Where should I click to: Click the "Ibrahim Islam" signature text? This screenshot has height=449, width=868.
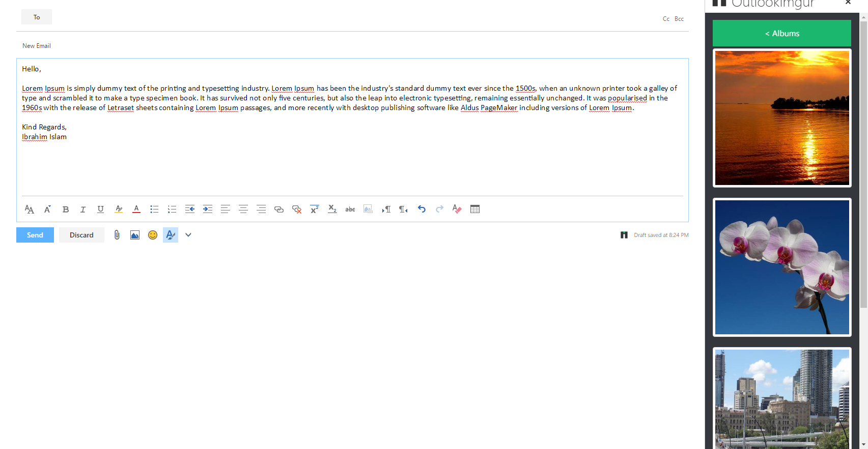[44, 137]
